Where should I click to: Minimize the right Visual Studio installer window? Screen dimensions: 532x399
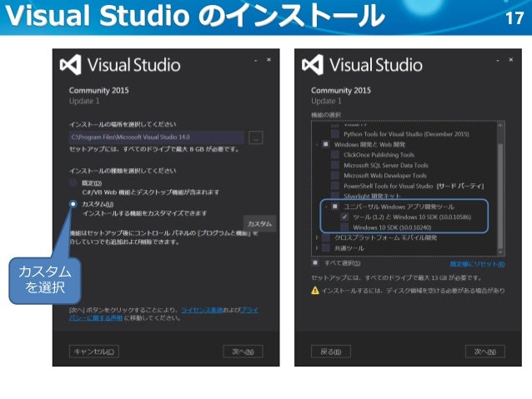(497, 60)
